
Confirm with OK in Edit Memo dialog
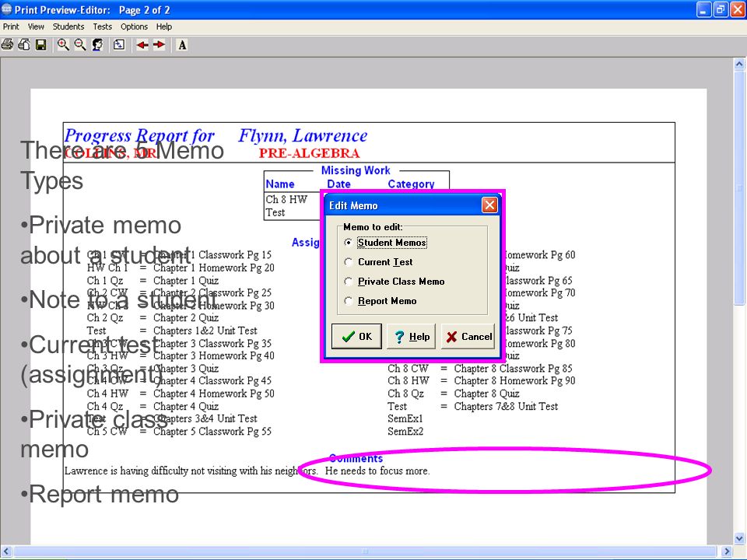click(356, 337)
